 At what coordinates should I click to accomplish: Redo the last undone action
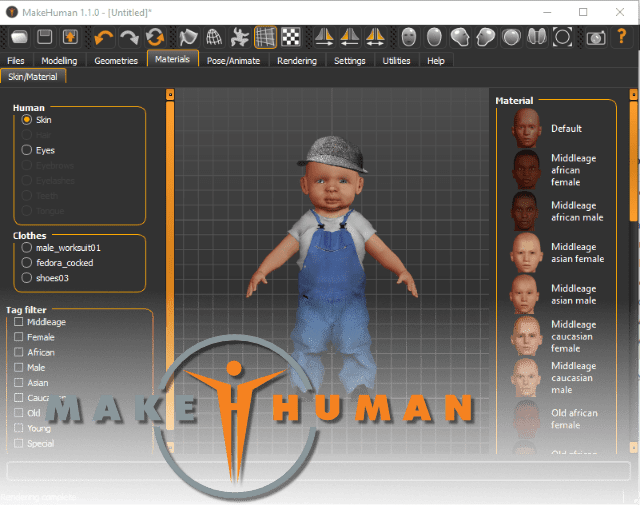[129, 38]
